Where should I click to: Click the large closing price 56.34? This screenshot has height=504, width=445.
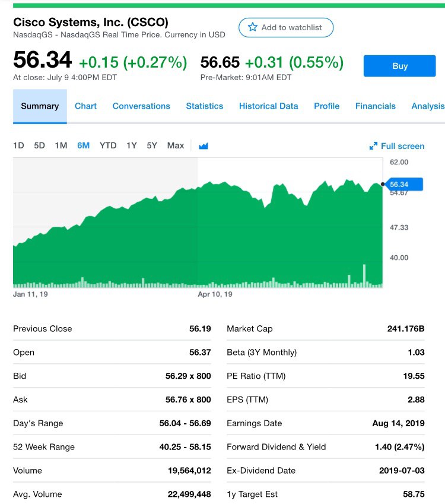point(42,60)
